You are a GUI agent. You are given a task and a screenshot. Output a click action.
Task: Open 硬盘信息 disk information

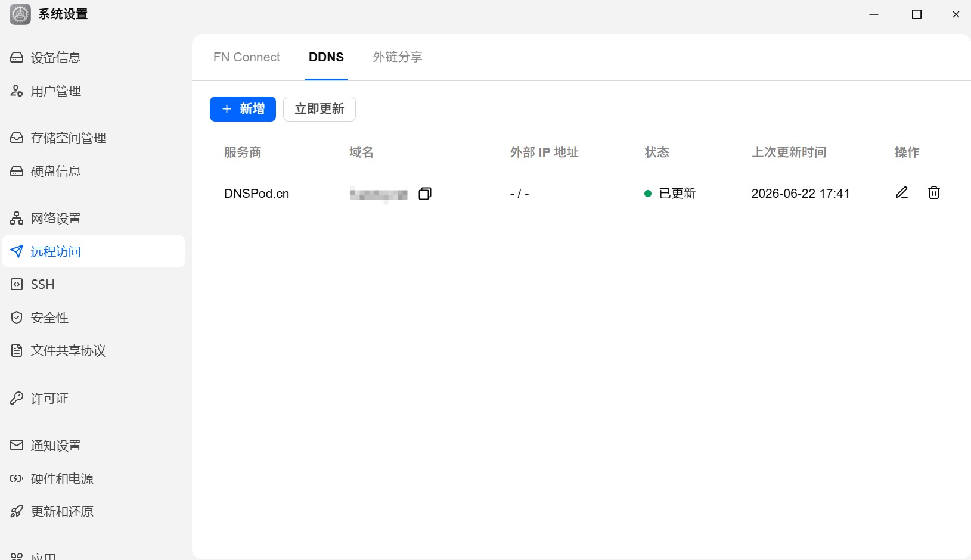pyautogui.click(x=94, y=171)
